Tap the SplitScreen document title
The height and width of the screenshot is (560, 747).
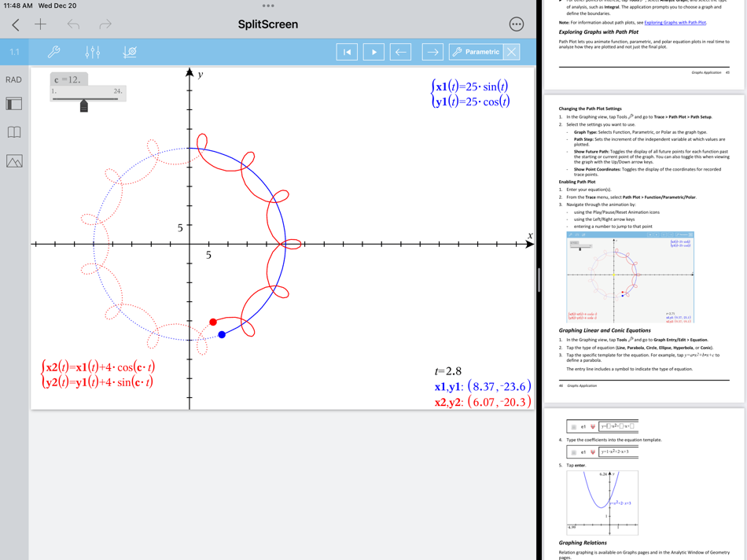coord(267,24)
